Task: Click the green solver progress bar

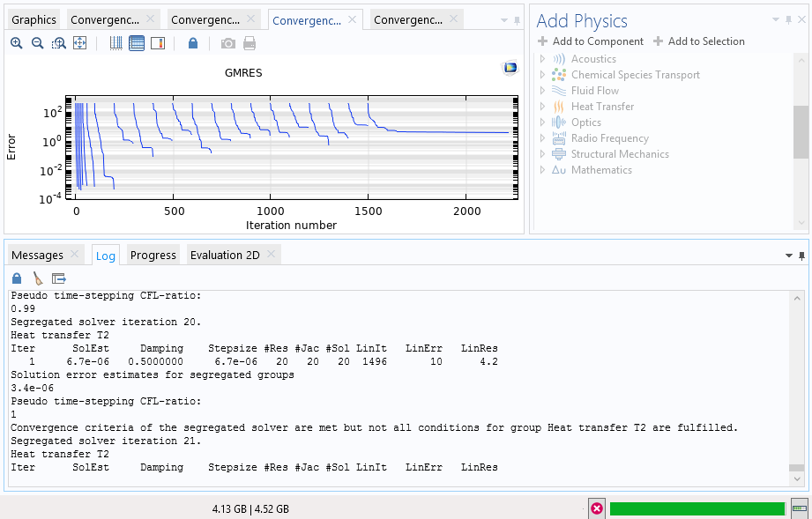Action: coord(697,508)
